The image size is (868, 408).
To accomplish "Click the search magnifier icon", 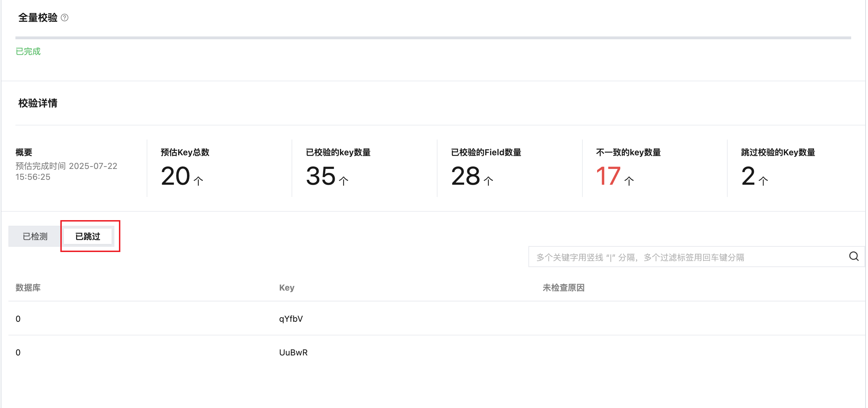I will [x=854, y=257].
